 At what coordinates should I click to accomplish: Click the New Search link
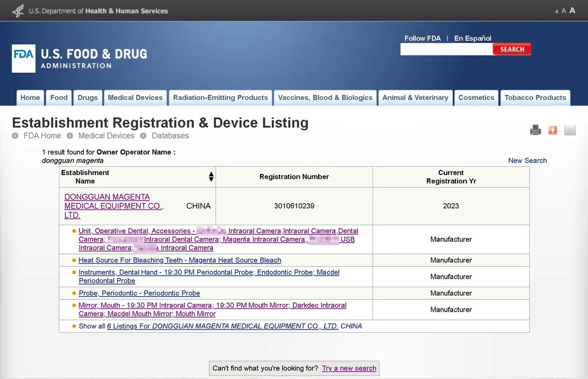pos(527,160)
